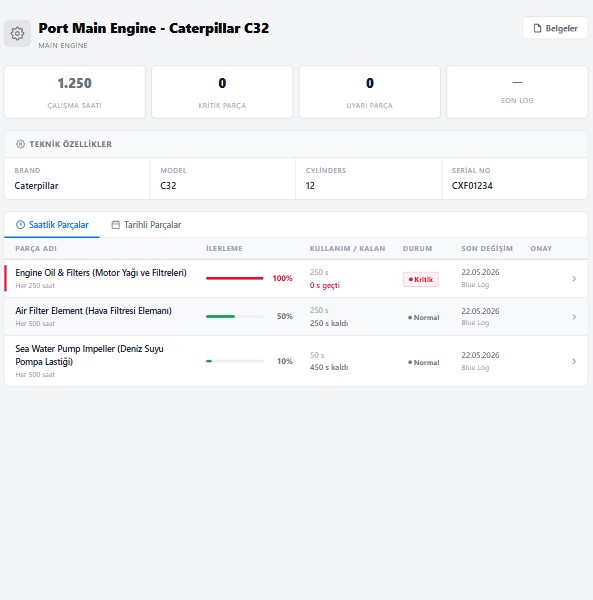Select the Saatlik Parçalar tab
Screen dimensions: 593x600
tap(52, 225)
